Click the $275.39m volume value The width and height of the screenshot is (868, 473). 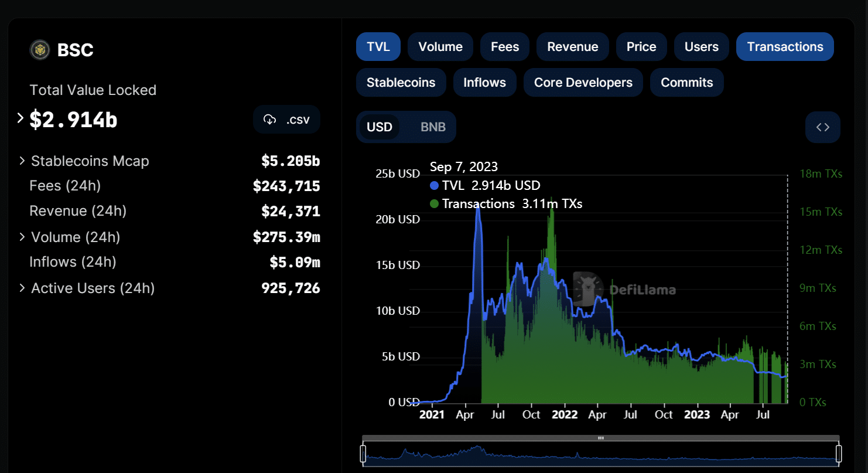pyautogui.click(x=286, y=237)
